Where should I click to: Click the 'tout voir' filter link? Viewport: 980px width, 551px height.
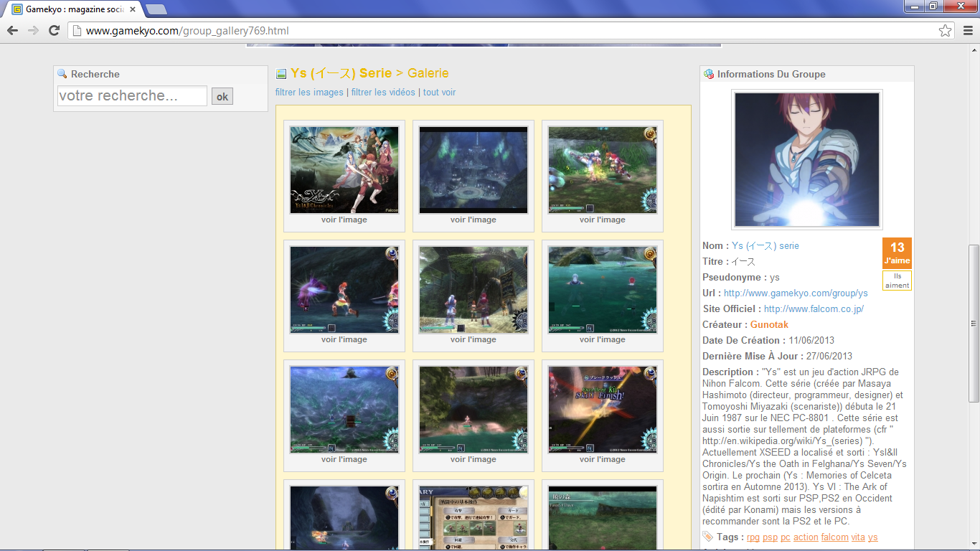coord(439,93)
